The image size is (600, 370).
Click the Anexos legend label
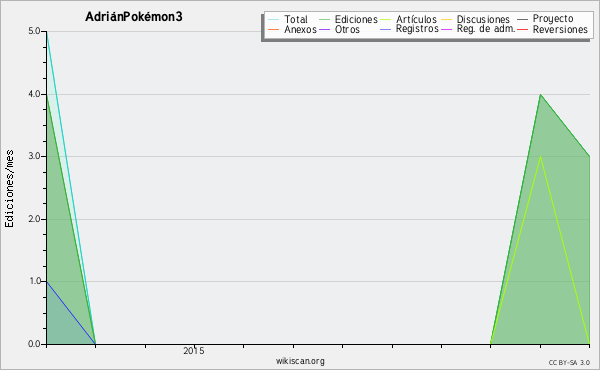click(x=300, y=29)
